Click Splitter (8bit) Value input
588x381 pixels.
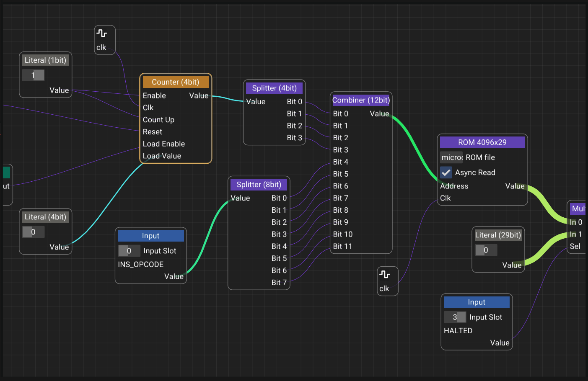240,198
